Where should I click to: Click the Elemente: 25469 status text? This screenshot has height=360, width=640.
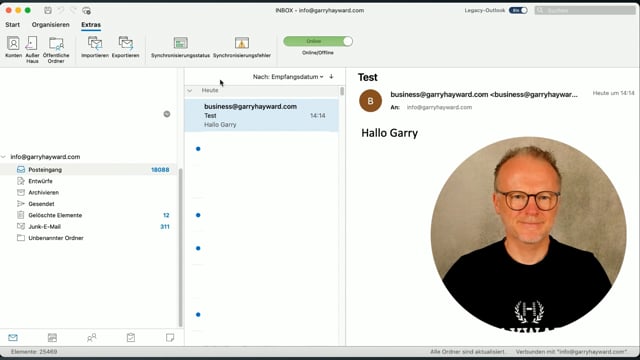pyautogui.click(x=34, y=351)
